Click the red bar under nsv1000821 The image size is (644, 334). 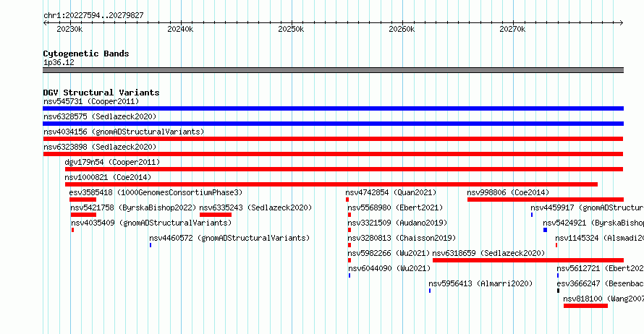[x=331, y=184]
